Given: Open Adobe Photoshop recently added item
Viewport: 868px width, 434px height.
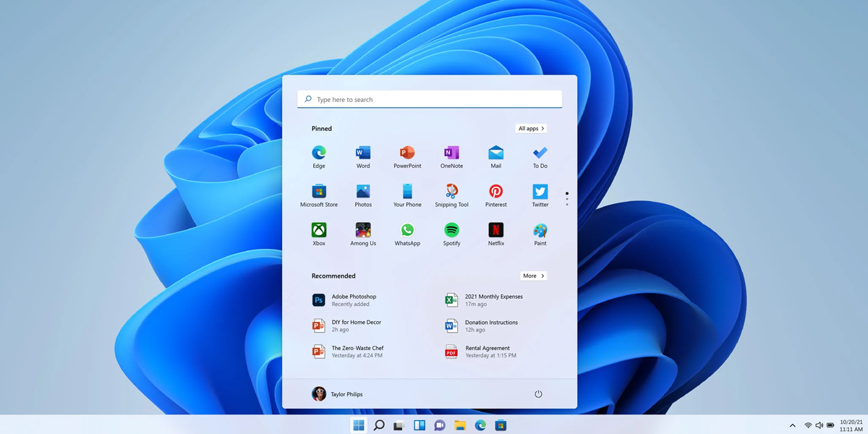Looking at the screenshot, I should [x=344, y=300].
